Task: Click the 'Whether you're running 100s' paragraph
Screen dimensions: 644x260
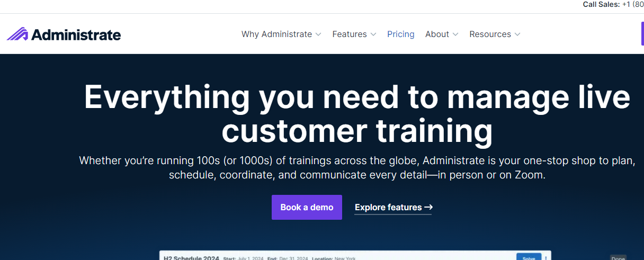Action: coord(357,167)
